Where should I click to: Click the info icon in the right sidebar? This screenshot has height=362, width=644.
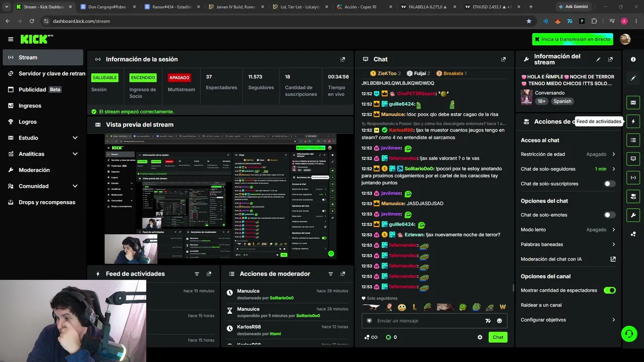(633, 59)
